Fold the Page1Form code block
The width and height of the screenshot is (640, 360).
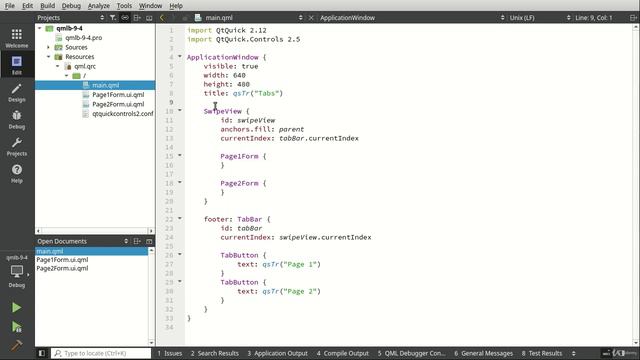(x=180, y=156)
